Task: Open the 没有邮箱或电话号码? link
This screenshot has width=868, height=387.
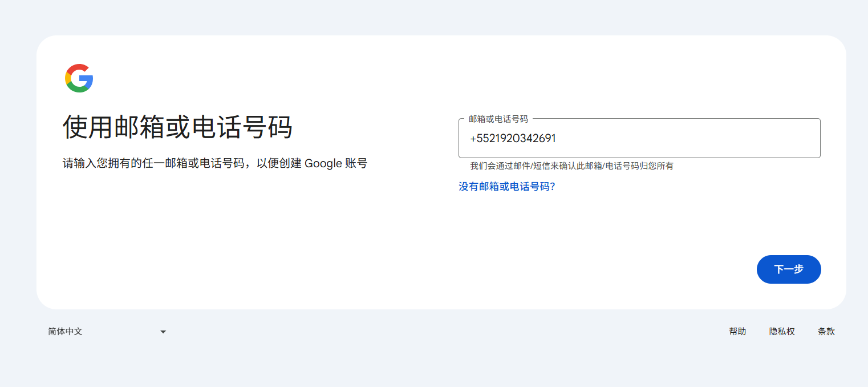Action: [x=507, y=187]
